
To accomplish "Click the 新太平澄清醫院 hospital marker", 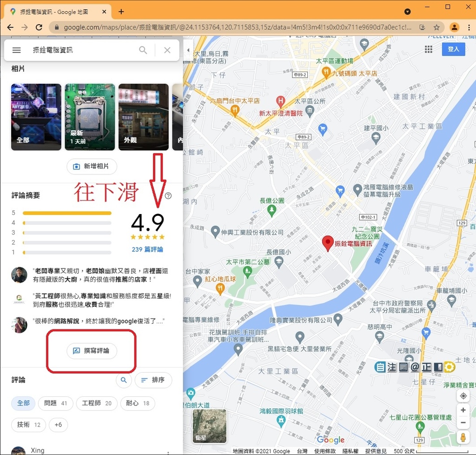I will [280, 101].
